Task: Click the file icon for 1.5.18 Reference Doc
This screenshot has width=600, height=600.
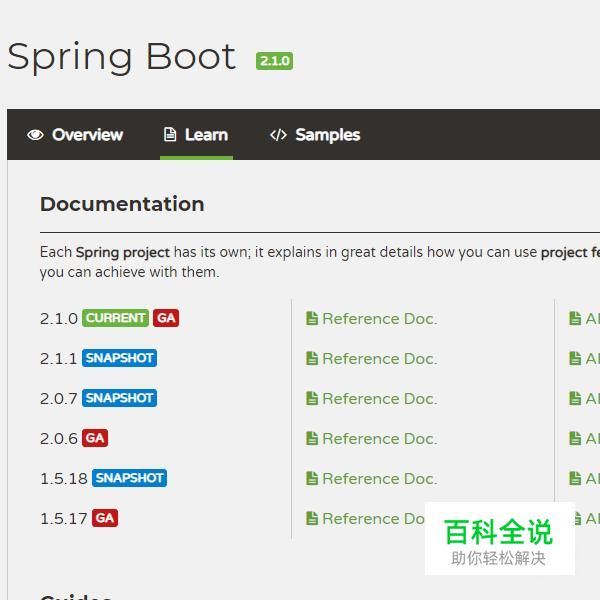Action: [x=312, y=479]
